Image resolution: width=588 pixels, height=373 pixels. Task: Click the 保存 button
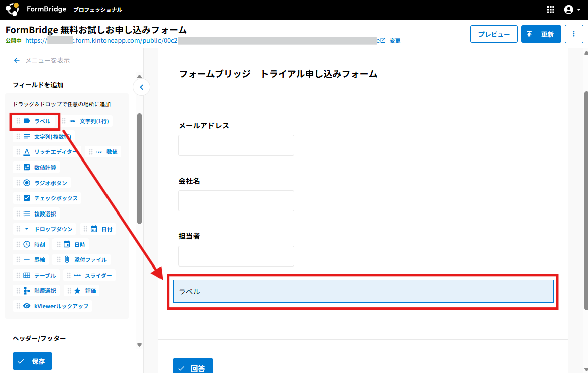tap(33, 361)
